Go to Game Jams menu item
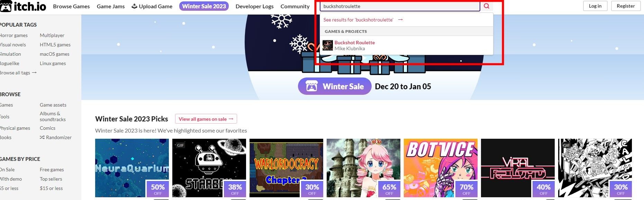The image size is (644, 200). (111, 6)
